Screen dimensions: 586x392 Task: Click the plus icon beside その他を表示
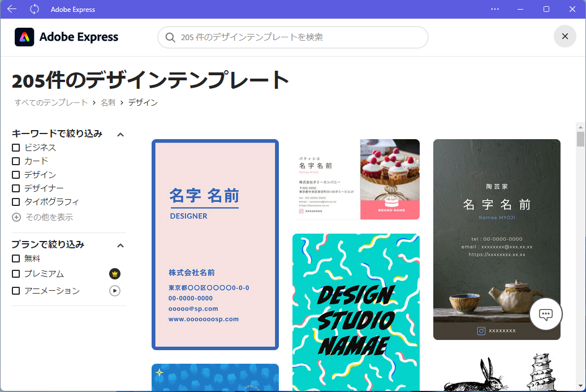click(x=16, y=217)
